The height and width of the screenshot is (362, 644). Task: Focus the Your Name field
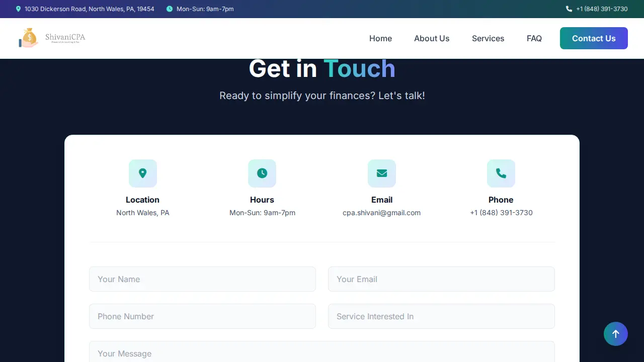coord(202,279)
